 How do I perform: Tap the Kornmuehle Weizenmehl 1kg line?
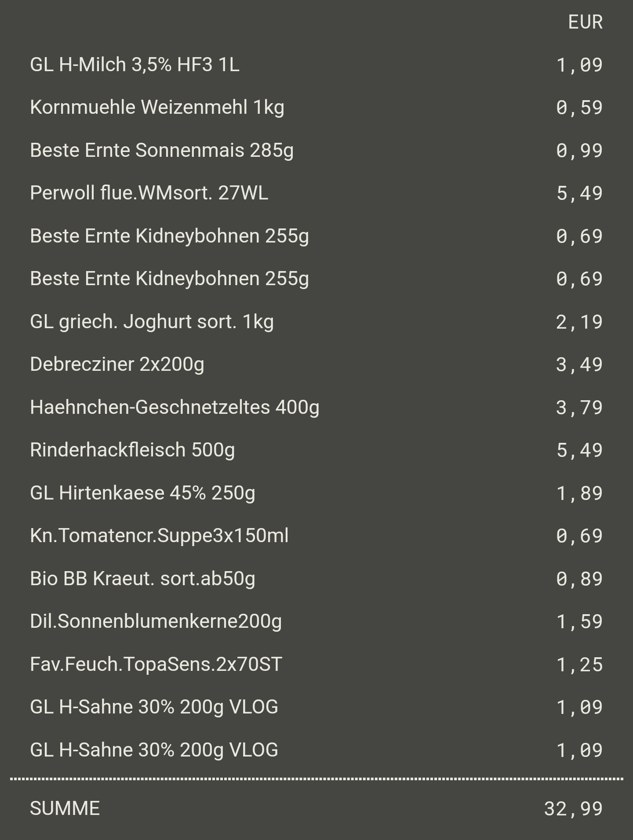[x=157, y=108]
